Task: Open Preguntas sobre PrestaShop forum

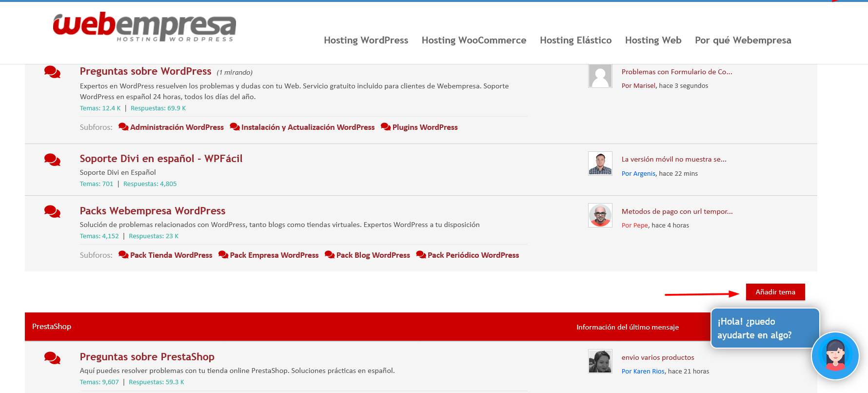Action: tap(147, 357)
